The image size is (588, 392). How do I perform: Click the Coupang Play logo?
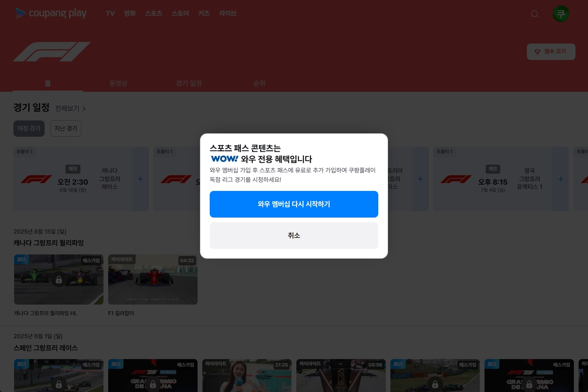pyautogui.click(x=51, y=13)
